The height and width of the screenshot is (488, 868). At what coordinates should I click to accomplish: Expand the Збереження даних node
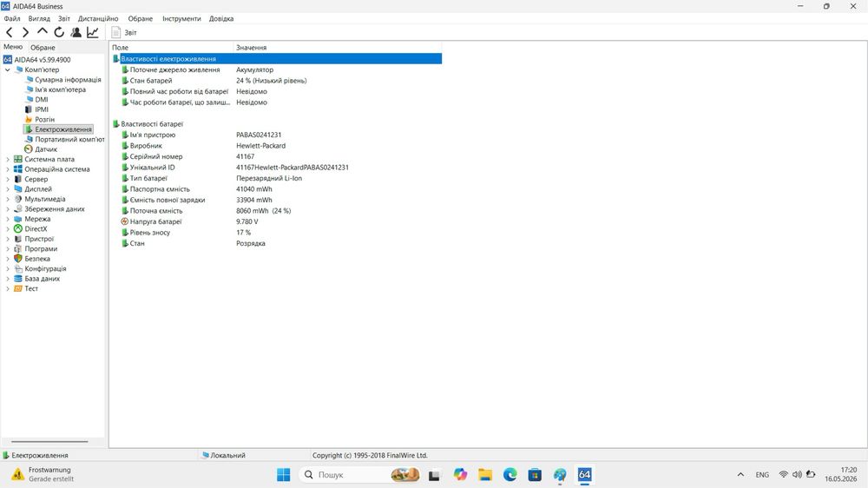(x=7, y=209)
